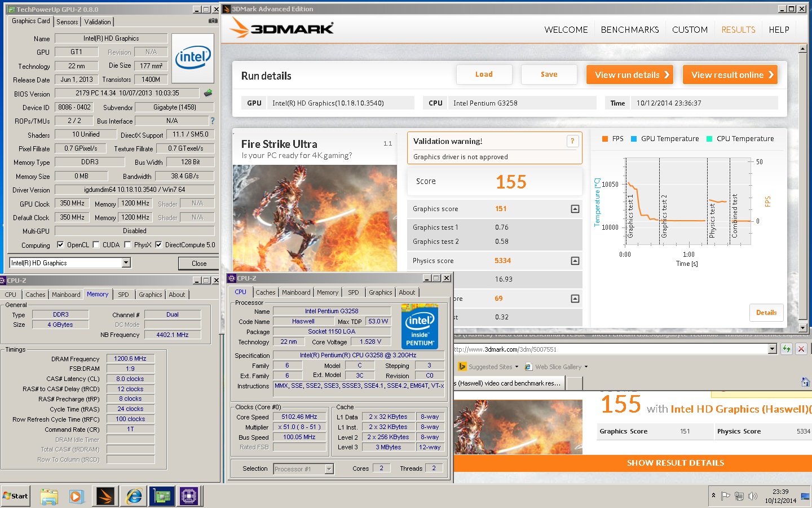Viewport: 812px width, 508px height.
Task: Click the Close button in GPU-Z
Action: click(198, 263)
